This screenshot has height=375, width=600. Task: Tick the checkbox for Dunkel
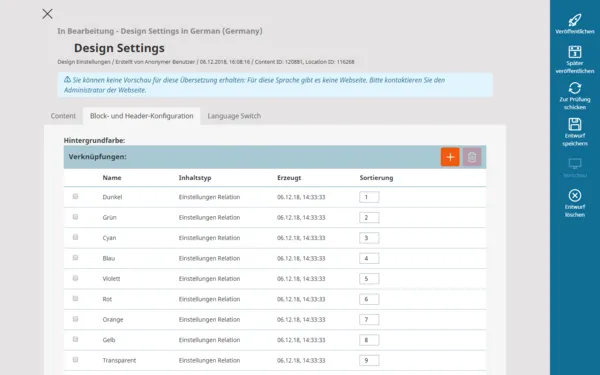coord(75,196)
